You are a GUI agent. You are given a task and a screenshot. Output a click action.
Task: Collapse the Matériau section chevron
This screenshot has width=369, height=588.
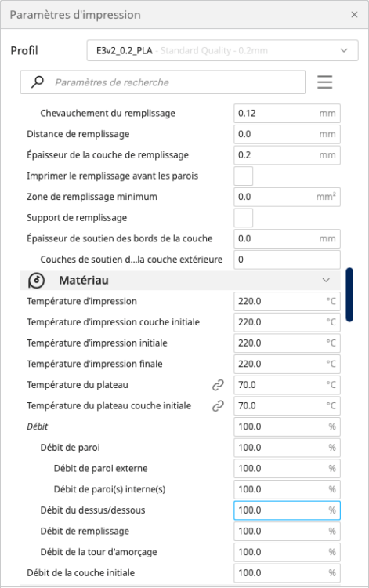click(x=326, y=281)
